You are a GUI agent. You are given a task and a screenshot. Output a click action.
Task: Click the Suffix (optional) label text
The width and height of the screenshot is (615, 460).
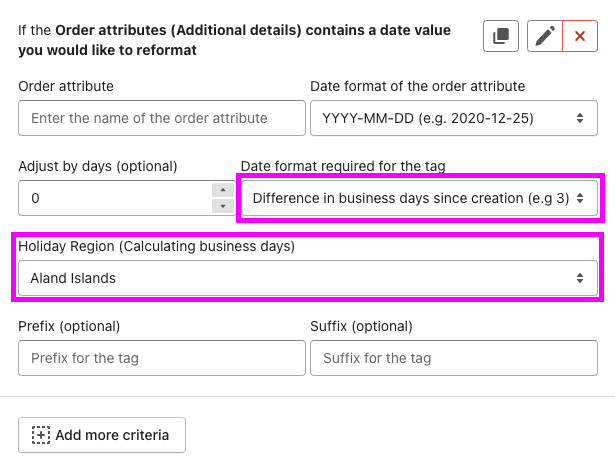point(361,326)
